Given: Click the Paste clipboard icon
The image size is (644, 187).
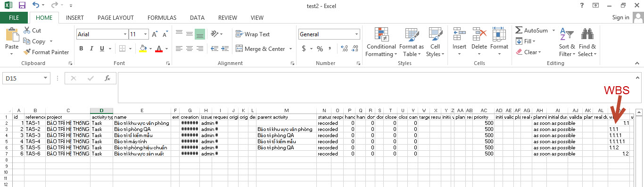Looking at the screenshot, I should [12, 35].
